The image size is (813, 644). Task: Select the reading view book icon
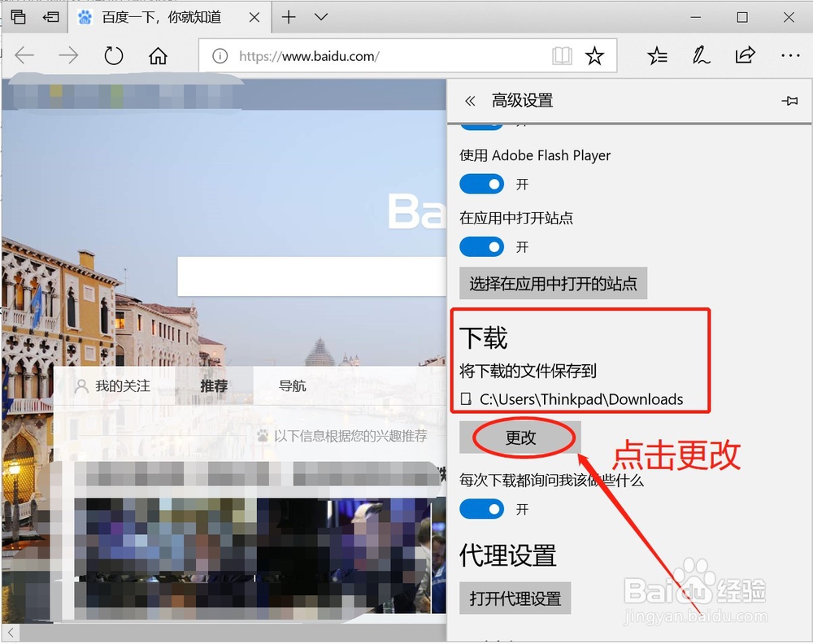click(561, 55)
